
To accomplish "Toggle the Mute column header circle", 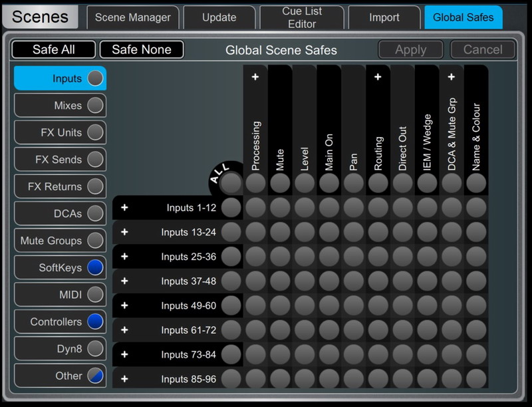I will coord(280,183).
